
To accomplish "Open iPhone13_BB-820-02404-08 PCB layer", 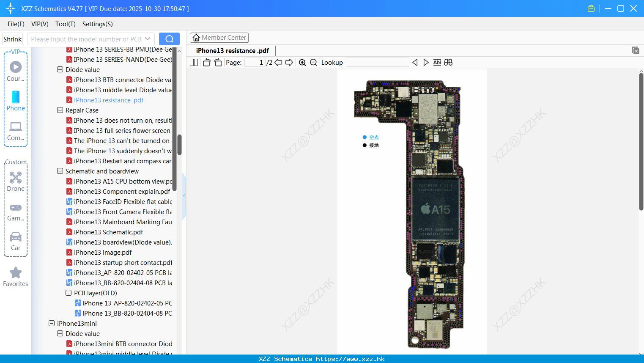I will click(x=123, y=283).
